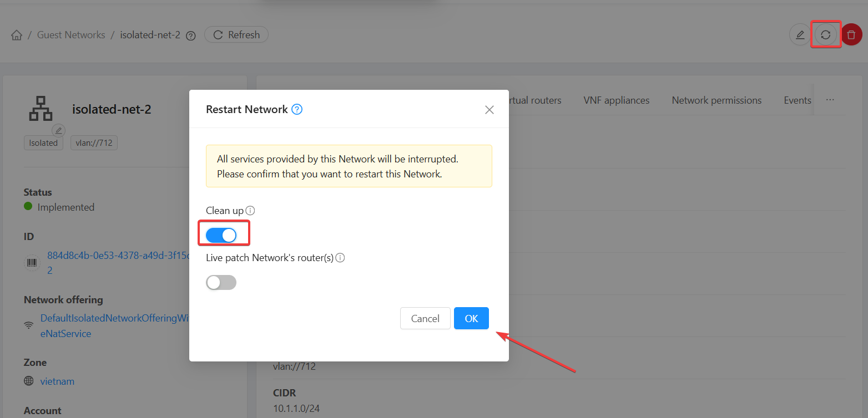Open the Events tab
The image size is (868, 418).
pos(798,100)
